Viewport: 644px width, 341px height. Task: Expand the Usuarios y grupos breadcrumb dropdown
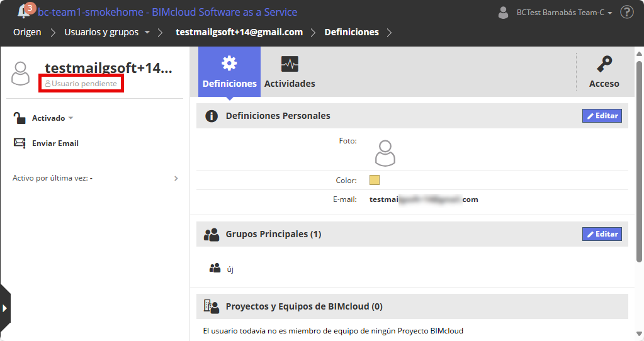147,32
